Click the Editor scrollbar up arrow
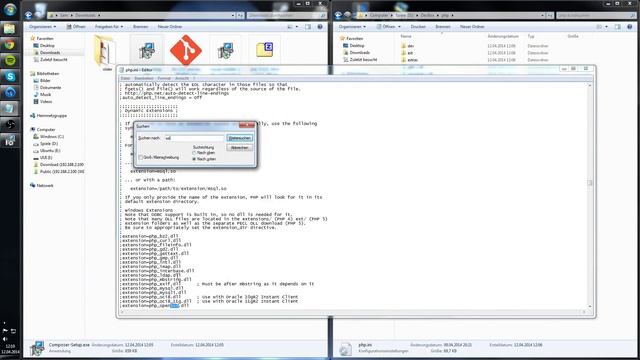 [x=590, y=85]
